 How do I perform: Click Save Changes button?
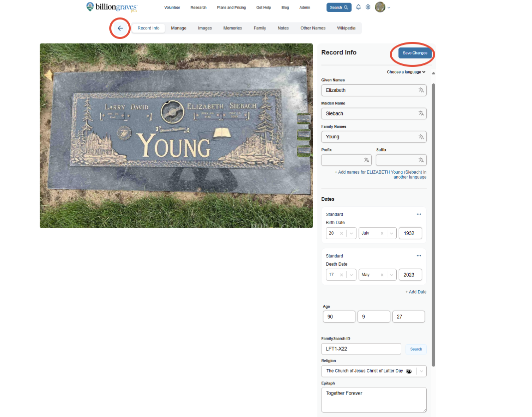point(415,53)
